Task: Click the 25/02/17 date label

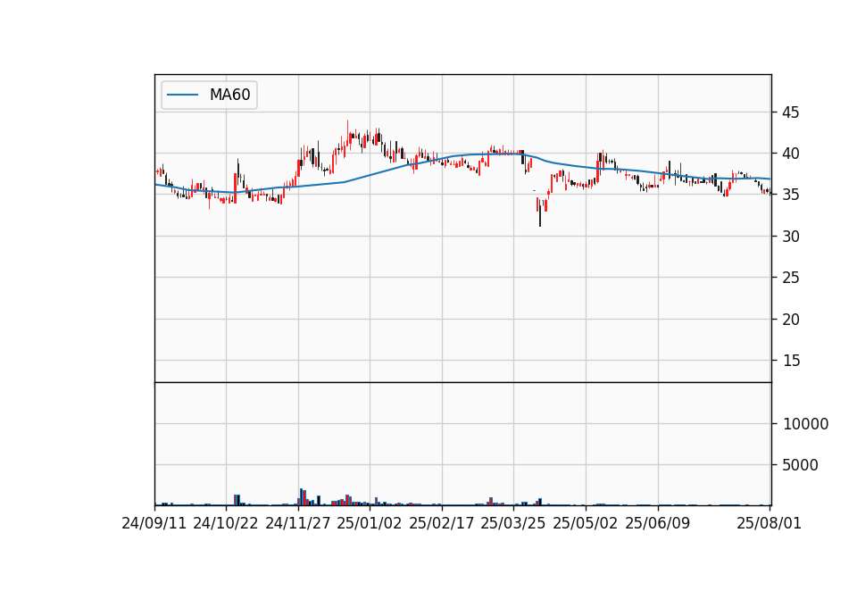Action: (x=442, y=523)
